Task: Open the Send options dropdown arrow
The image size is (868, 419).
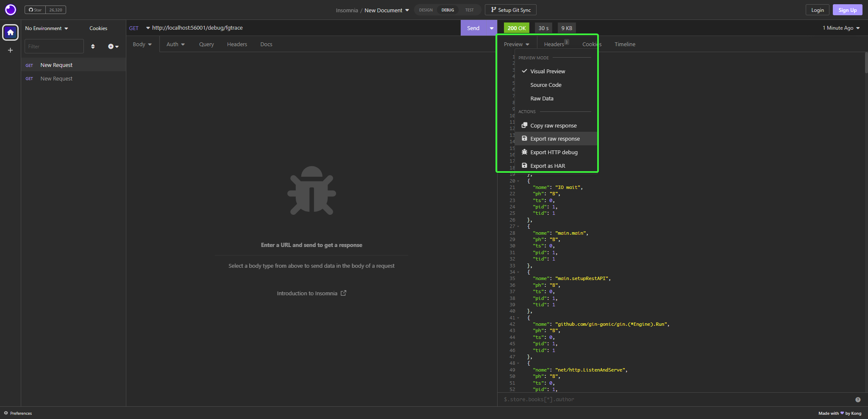Action: point(492,28)
